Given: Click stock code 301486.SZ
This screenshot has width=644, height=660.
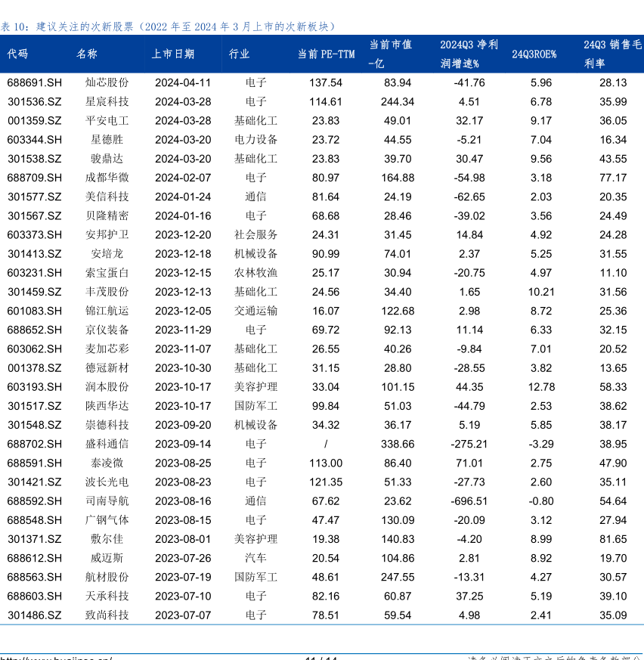Looking at the screenshot, I should pyautogui.click(x=35, y=615).
